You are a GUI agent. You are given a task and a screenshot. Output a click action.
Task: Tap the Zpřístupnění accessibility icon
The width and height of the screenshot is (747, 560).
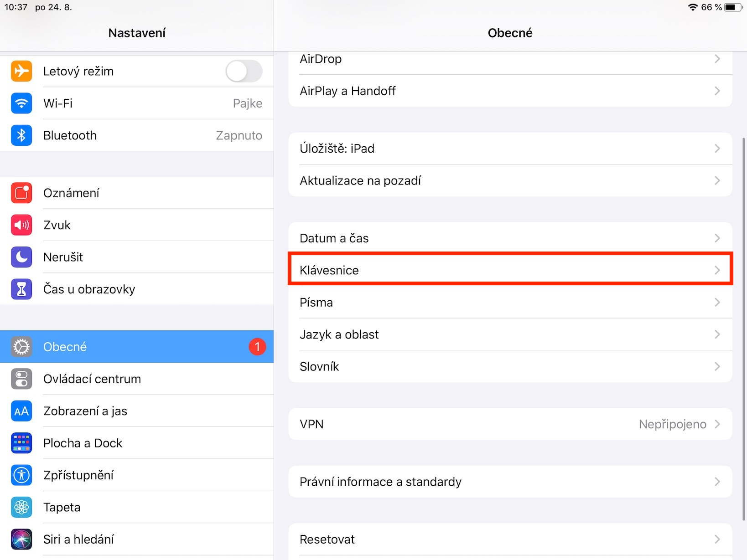[x=21, y=475]
